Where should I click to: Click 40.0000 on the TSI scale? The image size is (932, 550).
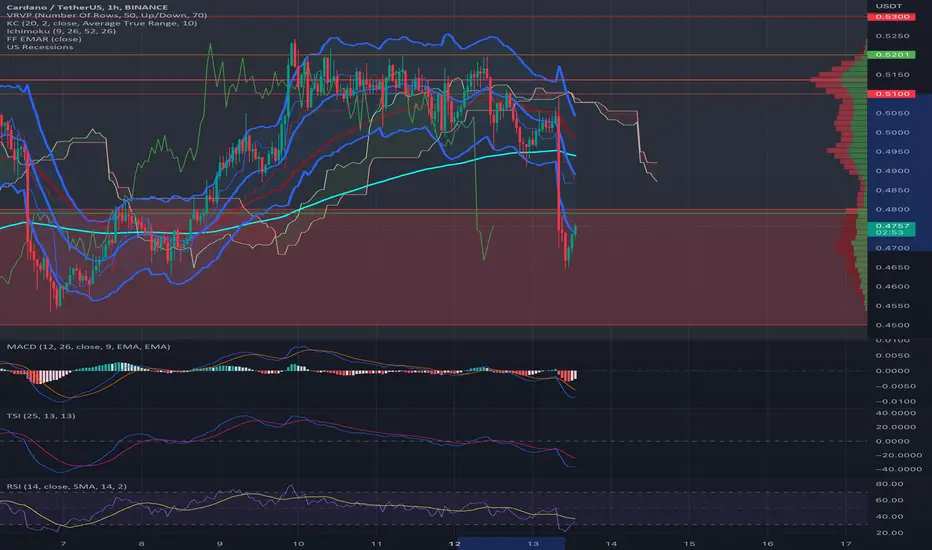[x=895, y=413]
